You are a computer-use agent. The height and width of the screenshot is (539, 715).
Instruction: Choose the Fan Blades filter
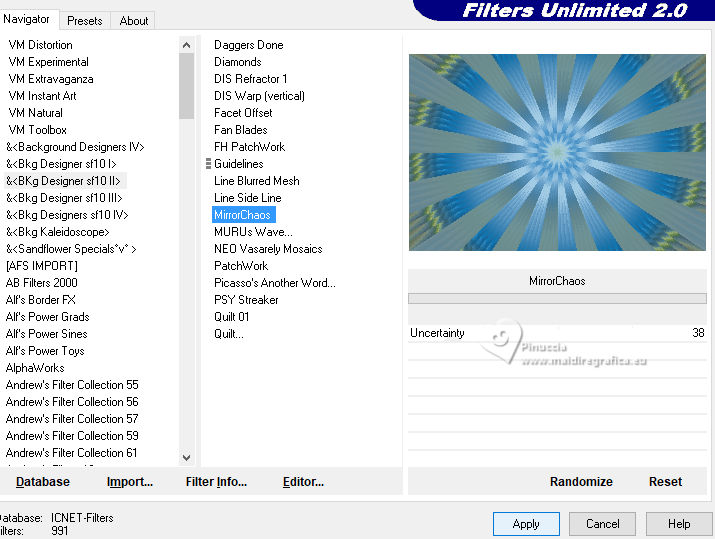point(241,130)
